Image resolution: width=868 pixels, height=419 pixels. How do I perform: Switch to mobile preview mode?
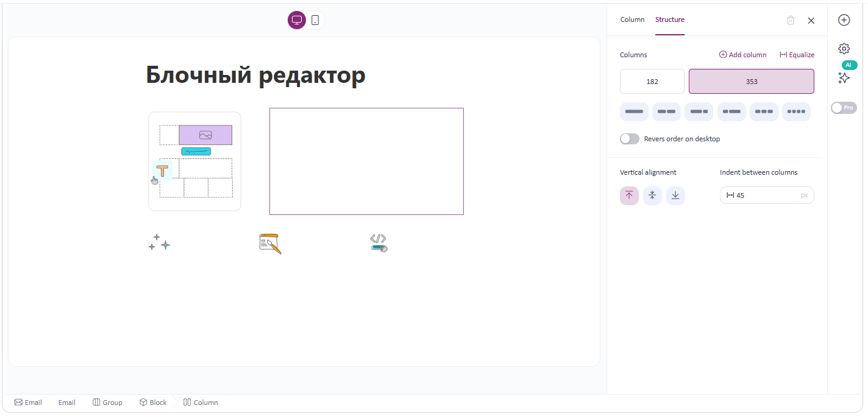pos(315,19)
